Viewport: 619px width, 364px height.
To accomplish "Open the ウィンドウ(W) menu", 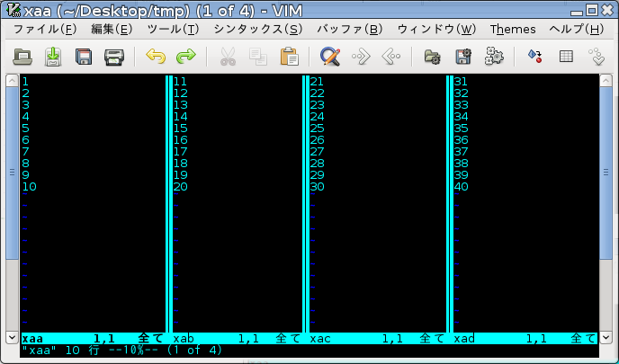I will coord(436,29).
